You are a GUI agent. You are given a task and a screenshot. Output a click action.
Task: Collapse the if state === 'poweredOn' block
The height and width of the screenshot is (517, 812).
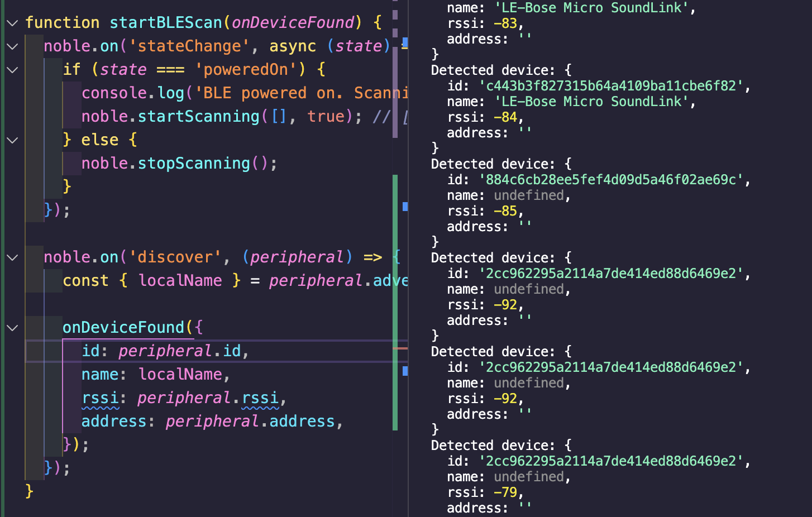pos(12,70)
